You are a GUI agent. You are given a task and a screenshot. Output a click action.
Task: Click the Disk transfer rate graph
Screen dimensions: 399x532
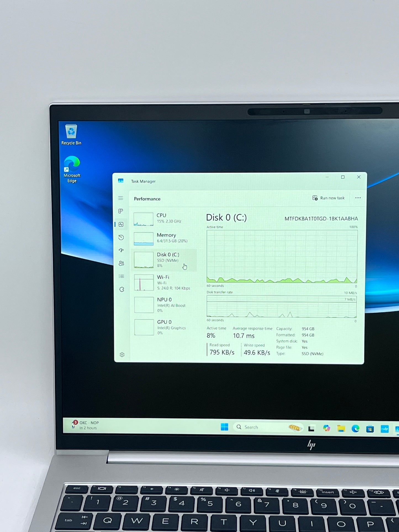pos(282,306)
